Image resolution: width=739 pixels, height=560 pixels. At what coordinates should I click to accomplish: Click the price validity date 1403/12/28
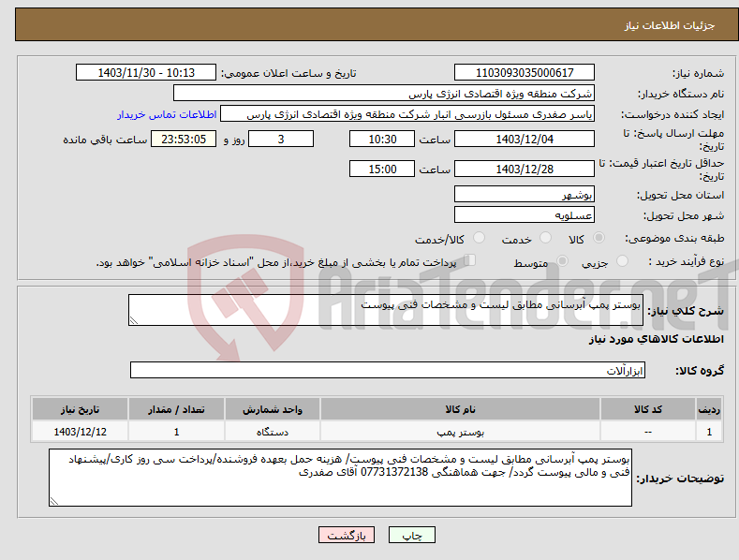[x=525, y=169]
